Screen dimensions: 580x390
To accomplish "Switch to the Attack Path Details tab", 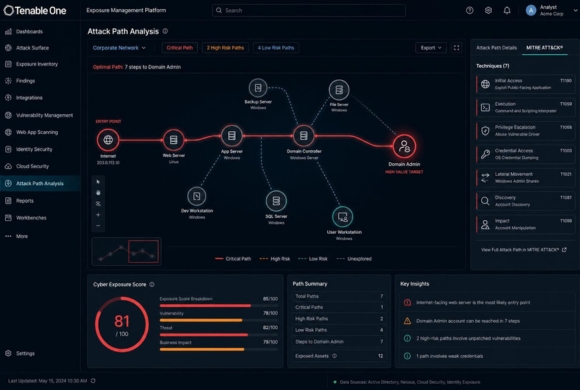I will pos(496,48).
